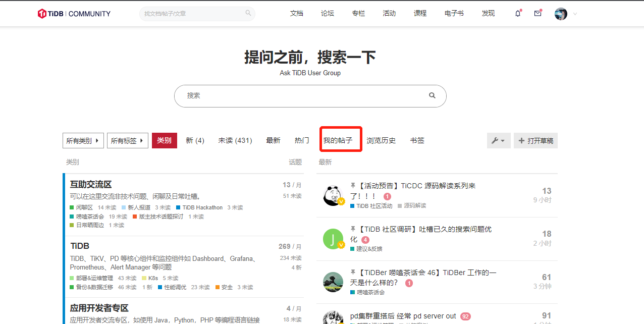Open 课程 in the top navigation
Screen dimensions: 644x324
pyautogui.click(x=420, y=14)
